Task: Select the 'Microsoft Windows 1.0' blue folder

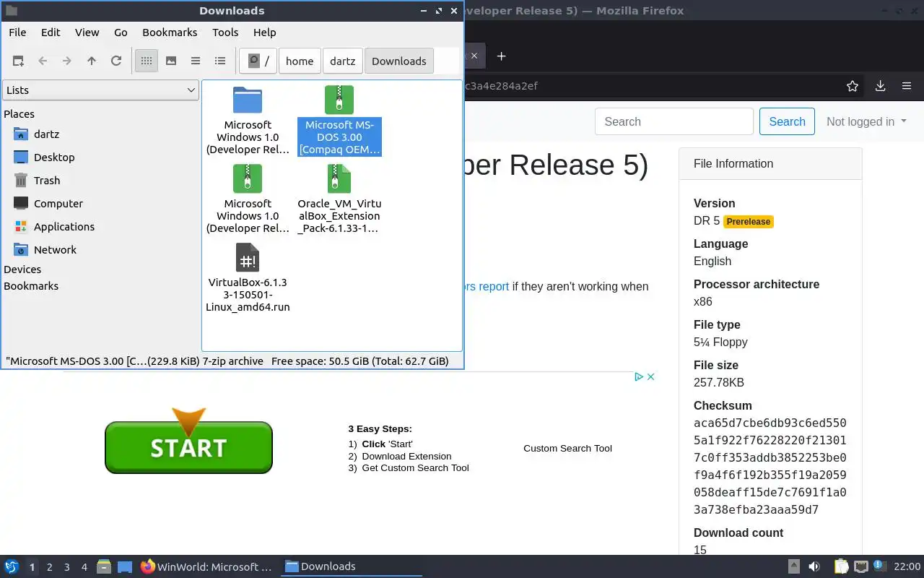Action: (248, 121)
